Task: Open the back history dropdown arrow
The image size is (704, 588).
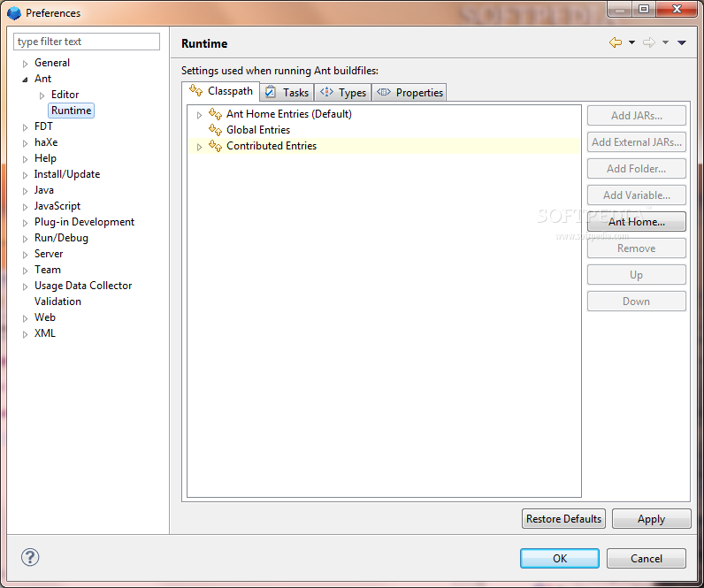Action: point(631,42)
